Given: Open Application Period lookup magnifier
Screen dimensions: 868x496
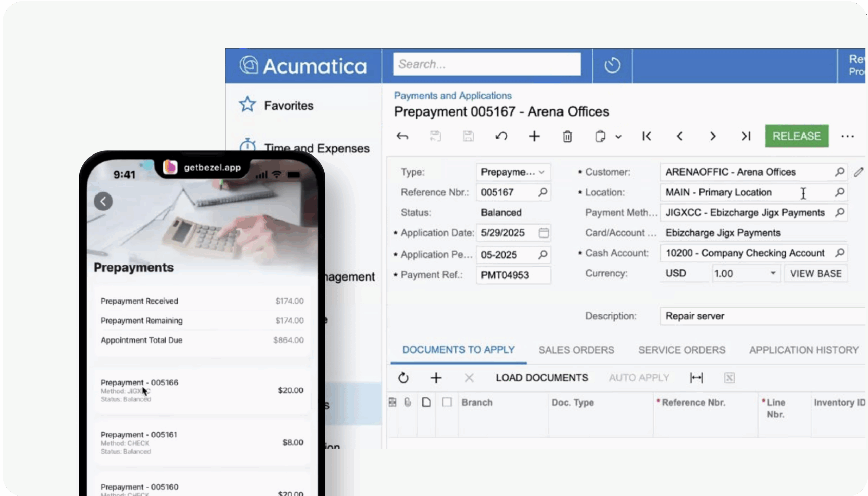Looking at the screenshot, I should (x=542, y=254).
